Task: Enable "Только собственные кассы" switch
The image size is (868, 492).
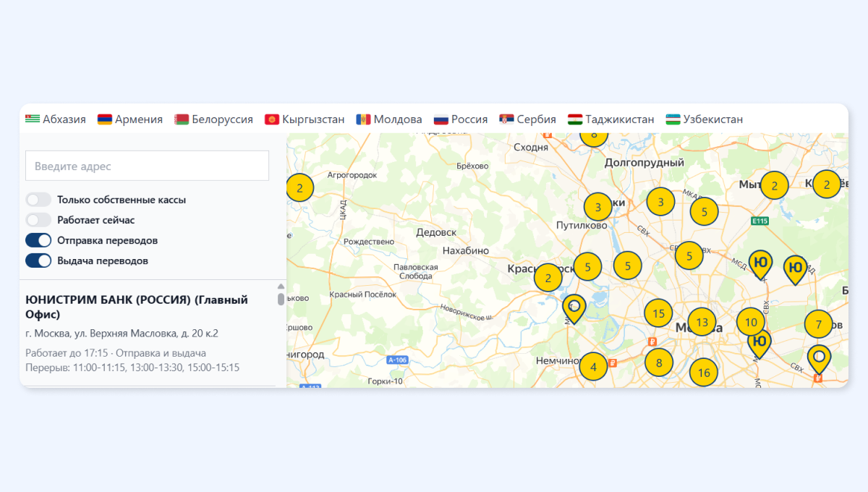Action: pos(38,200)
